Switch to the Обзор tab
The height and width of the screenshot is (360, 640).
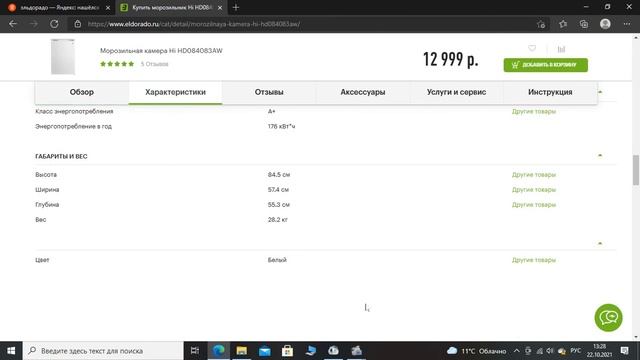pyautogui.click(x=82, y=92)
